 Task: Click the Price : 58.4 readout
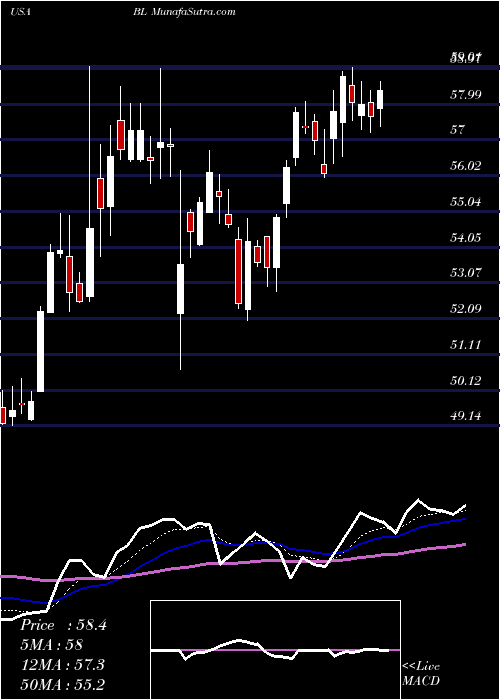(63, 625)
